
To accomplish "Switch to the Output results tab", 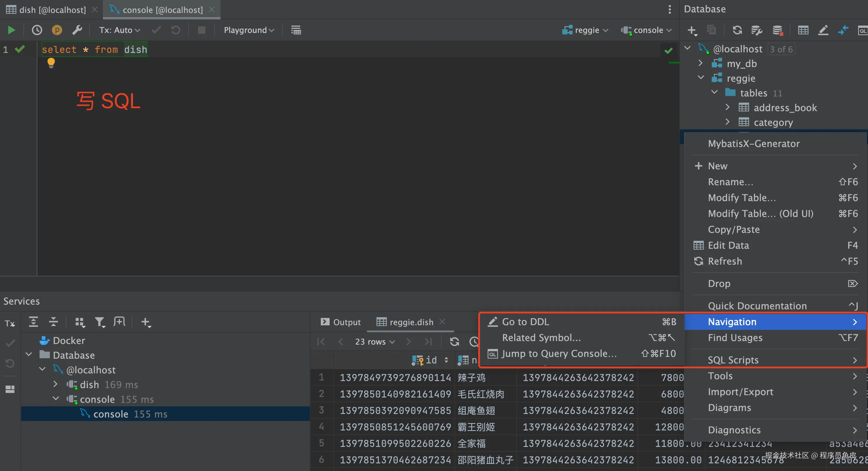I will (341, 322).
